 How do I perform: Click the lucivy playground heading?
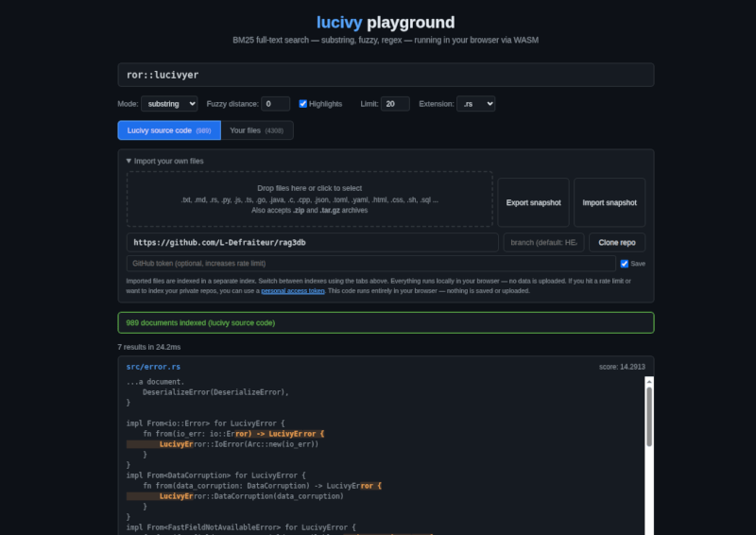point(386,22)
